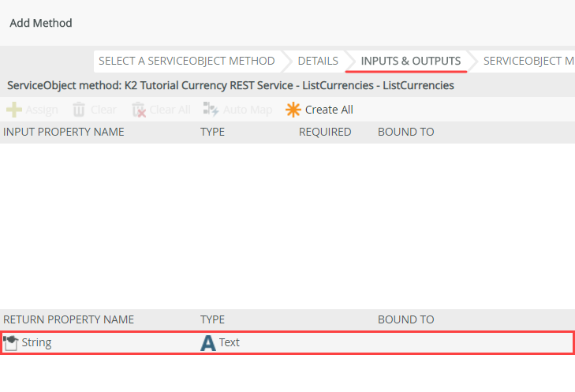Click the input Required column header
This screenshot has width=575, height=392.
coord(325,132)
